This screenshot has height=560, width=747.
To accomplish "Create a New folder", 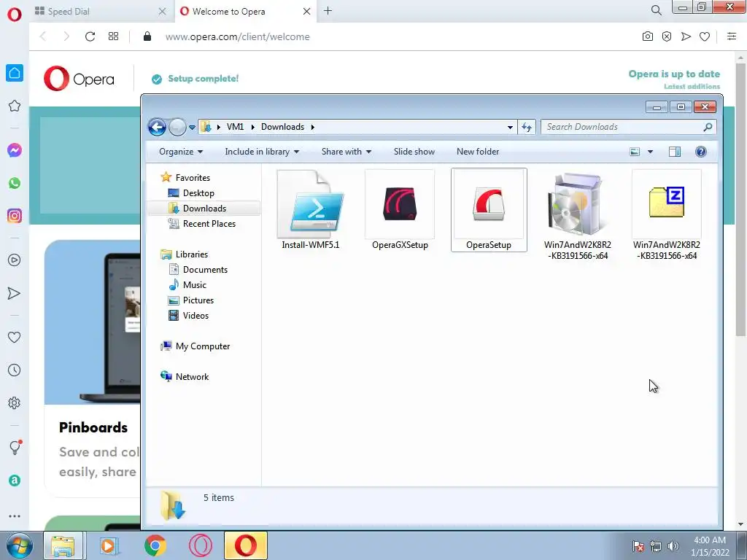I will pyautogui.click(x=478, y=152).
